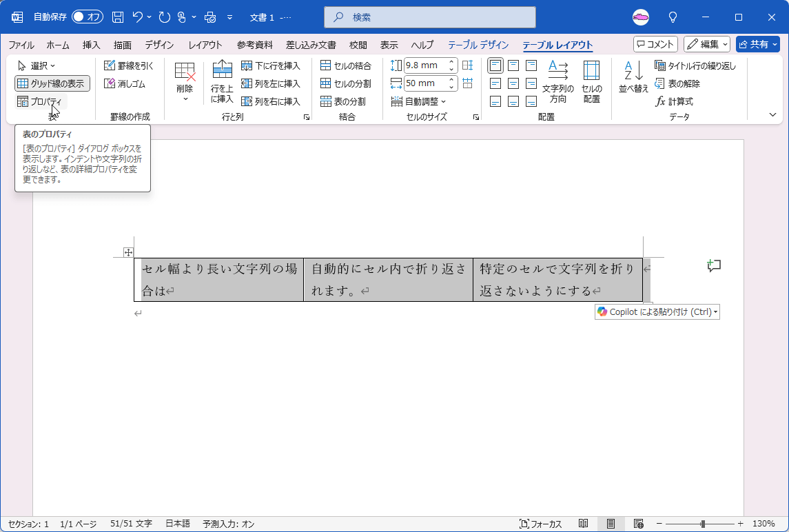Click 行を上に挿入 insert row above
Image resolution: width=789 pixels, height=532 pixels.
coord(222,81)
